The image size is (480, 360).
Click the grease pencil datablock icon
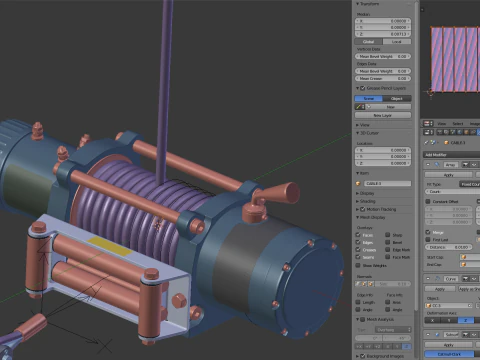pyautogui.click(x=359, y=107)
